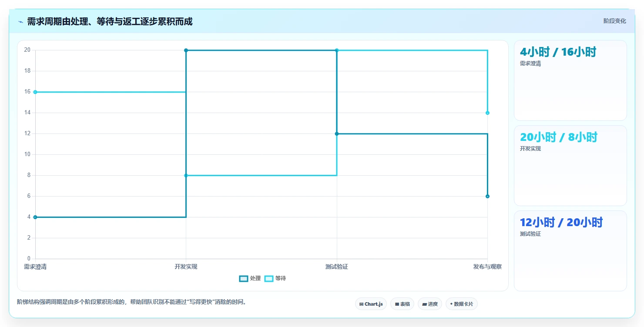Screen dimensions: 644x327
Task: Open the 开发实现 data card
Action: [570, 166]
